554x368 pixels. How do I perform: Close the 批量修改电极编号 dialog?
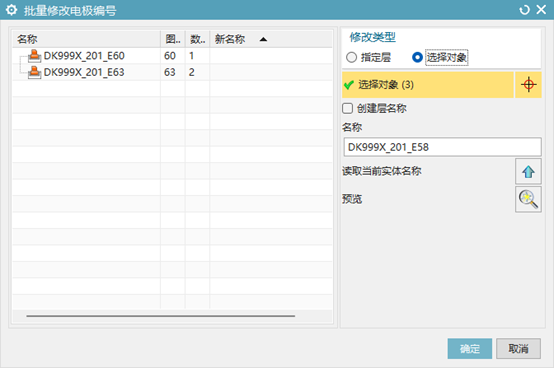(x=541, y=10)
